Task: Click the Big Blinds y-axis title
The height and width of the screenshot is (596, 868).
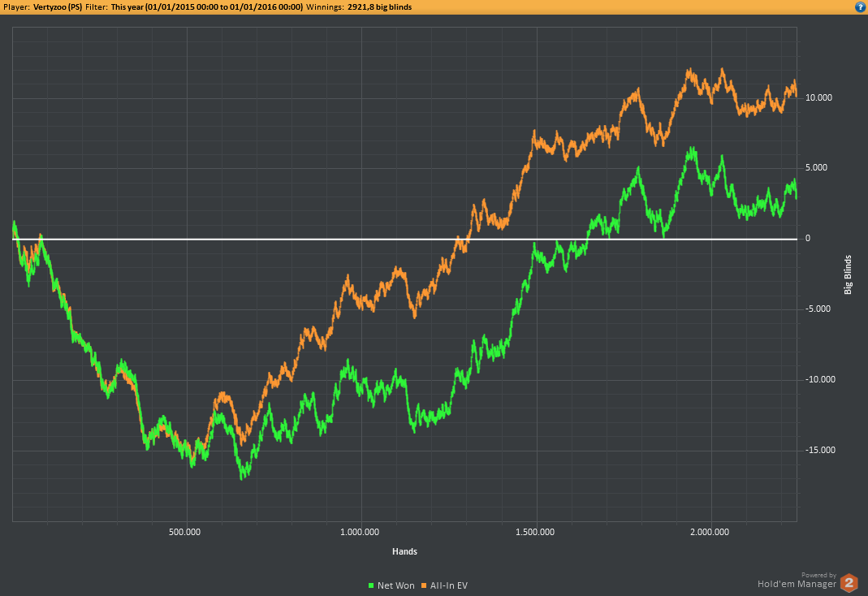Action: coord(848,274)
